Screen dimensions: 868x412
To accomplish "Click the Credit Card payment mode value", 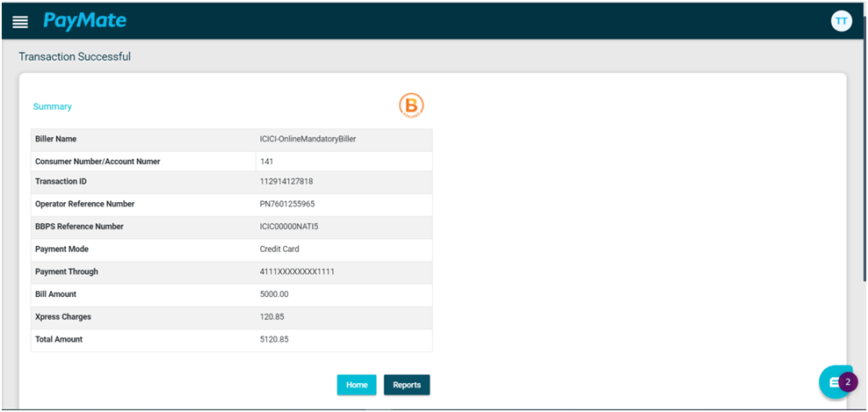I will click(x=279, y=249).
